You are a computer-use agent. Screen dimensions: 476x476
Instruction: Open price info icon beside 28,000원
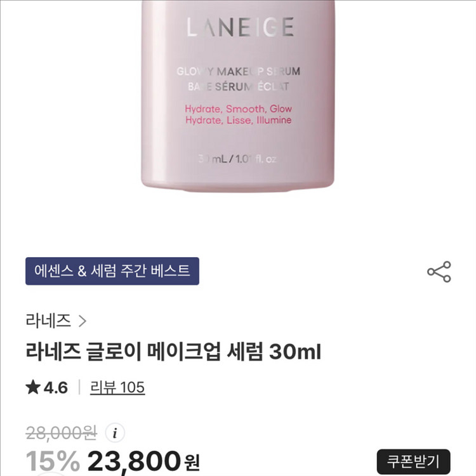click(x=115, y=433)
